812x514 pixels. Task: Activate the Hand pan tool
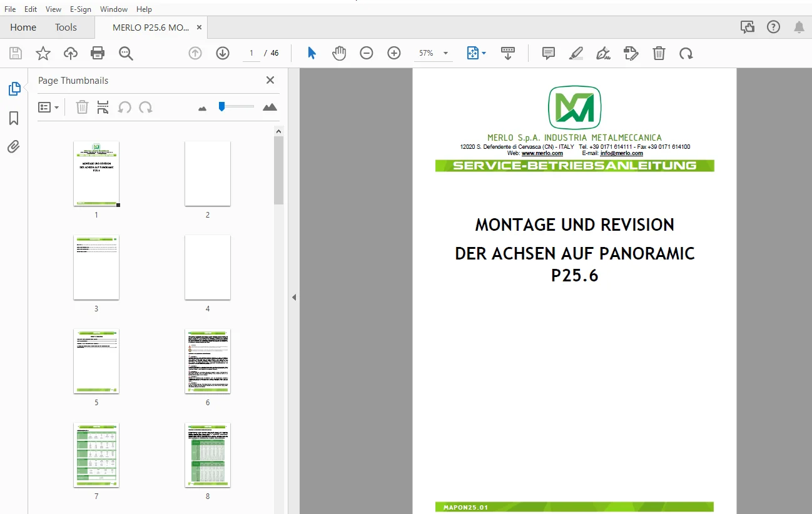[x=339, y=53]
